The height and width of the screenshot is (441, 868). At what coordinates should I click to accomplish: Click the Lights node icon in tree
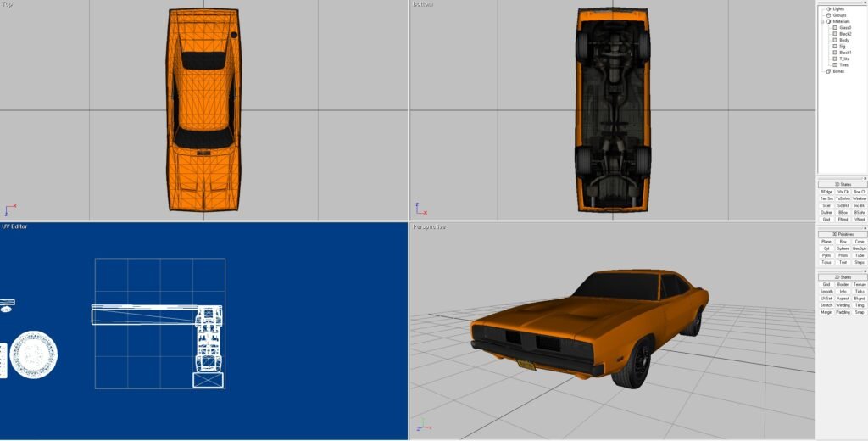pyautogui.click(x=828, y=9)
